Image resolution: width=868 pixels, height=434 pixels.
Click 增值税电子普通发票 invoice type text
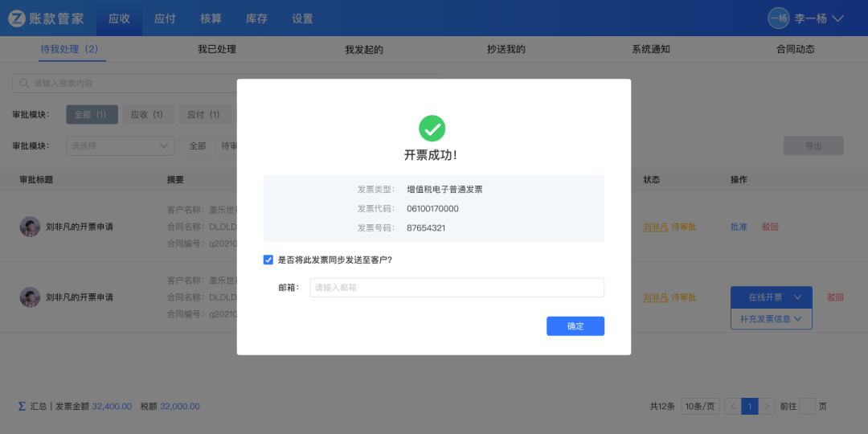coord(444,190)
